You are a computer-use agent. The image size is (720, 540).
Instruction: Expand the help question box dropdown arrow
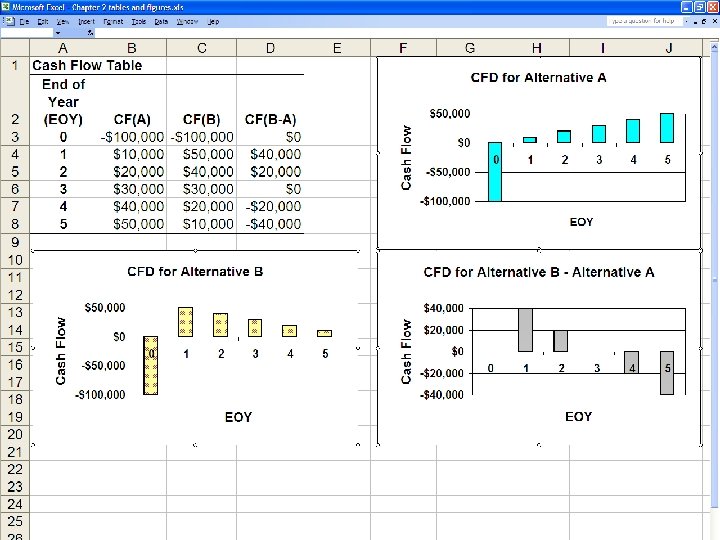[x=686, y=21]
